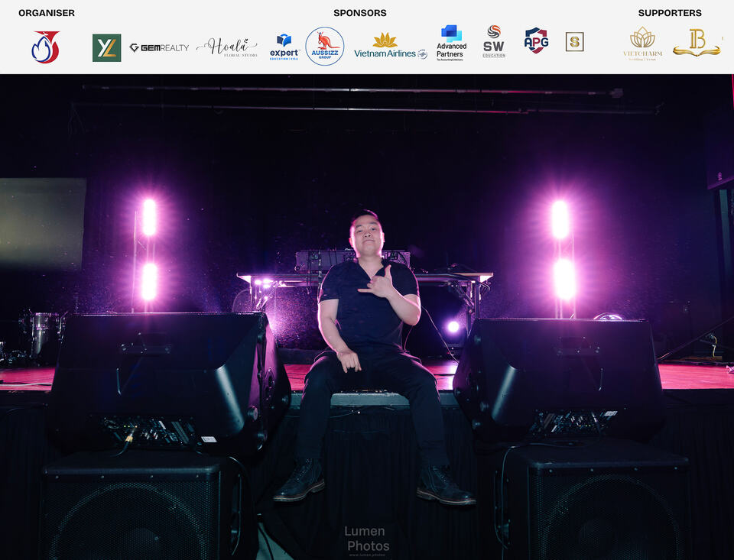The image size is (734, 560).
Task: Select the Vietnam Airlines logo
Action: tap(391, 47)
